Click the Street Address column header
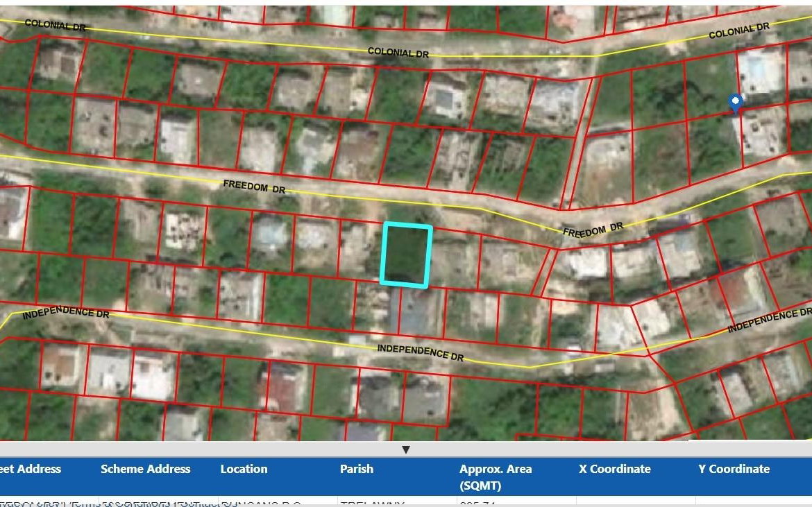 coord(31,469)
